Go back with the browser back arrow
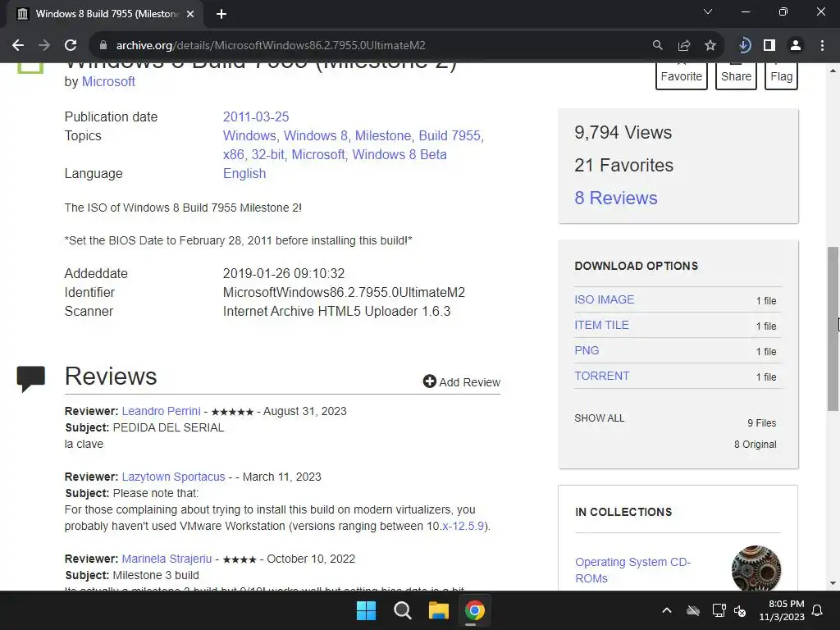This screenshot has height=630, width=840. coord(18,46)
